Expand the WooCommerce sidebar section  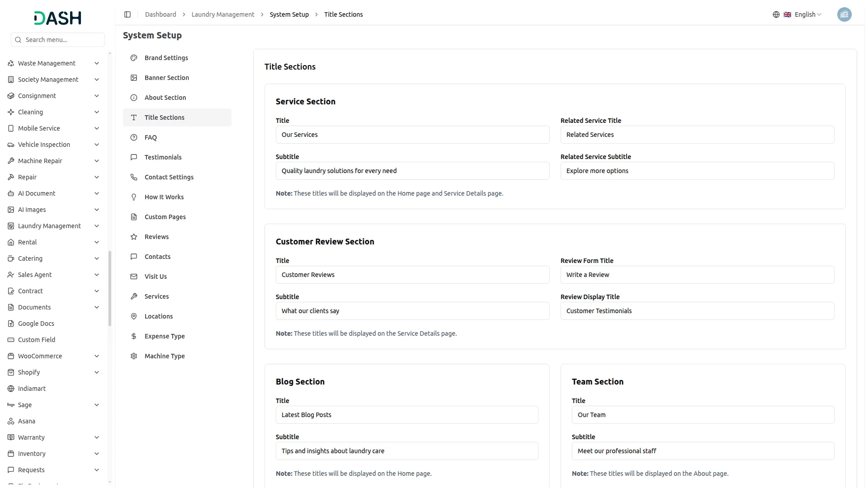[40, 356]
